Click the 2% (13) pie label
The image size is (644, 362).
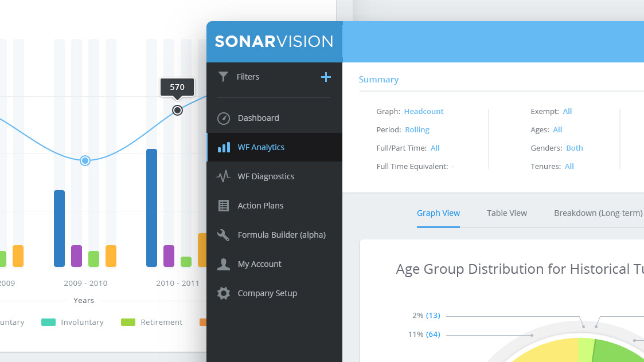pyautogui.click(x=426, y=315)
